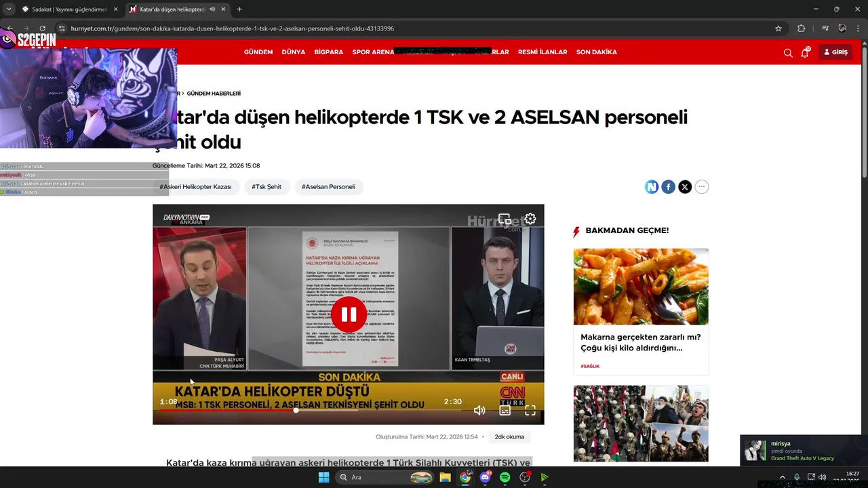Click the microphone tray icon
Image resolution: width=868 pixels, height=488 pixels.
[797, 477]
